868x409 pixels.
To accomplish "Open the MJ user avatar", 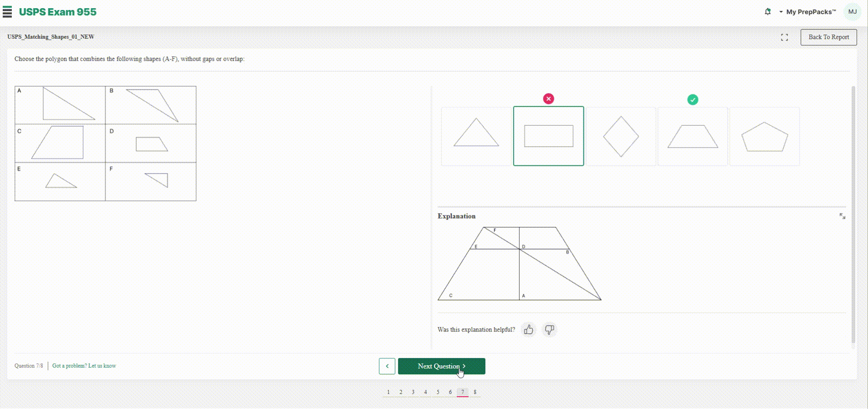I will (853, 12).
